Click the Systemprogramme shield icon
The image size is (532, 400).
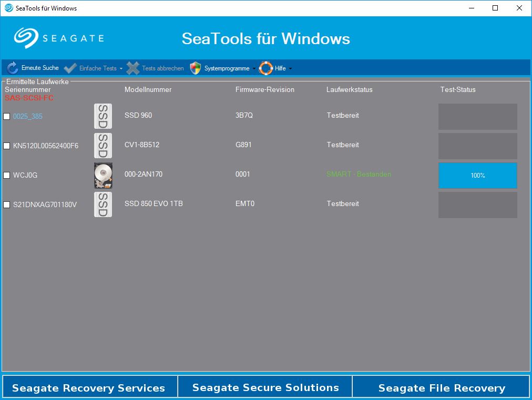[x=196, y=68]
